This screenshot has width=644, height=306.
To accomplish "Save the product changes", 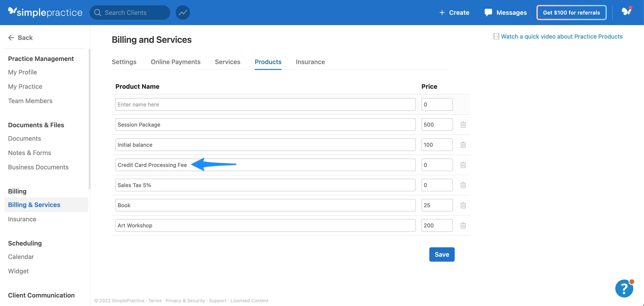I will (x=441, y=254).
